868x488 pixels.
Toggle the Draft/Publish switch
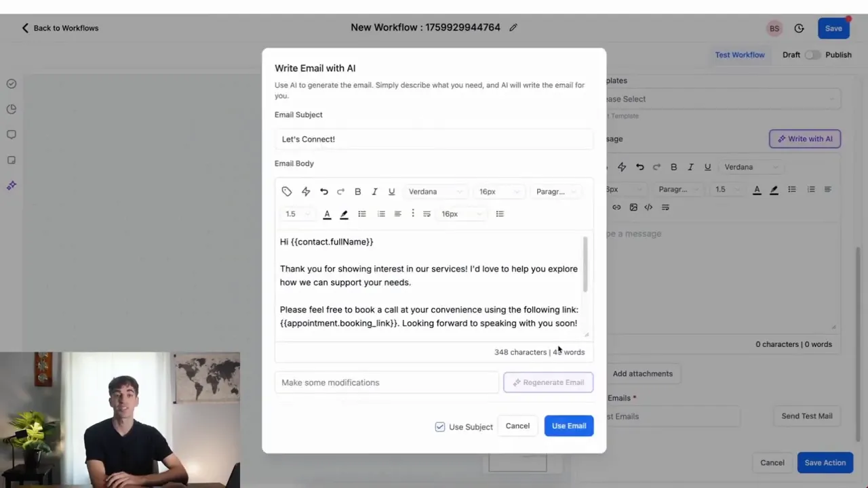point(814,55)
